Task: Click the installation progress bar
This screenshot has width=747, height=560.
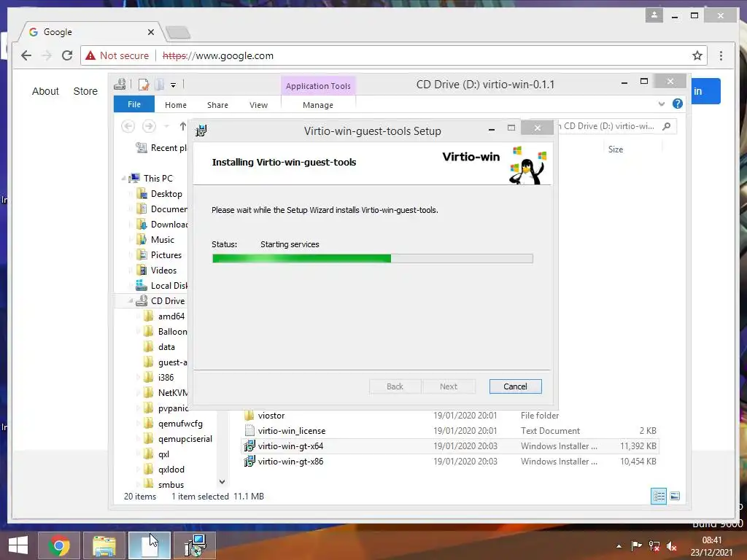Action: [x=373, y=258]
